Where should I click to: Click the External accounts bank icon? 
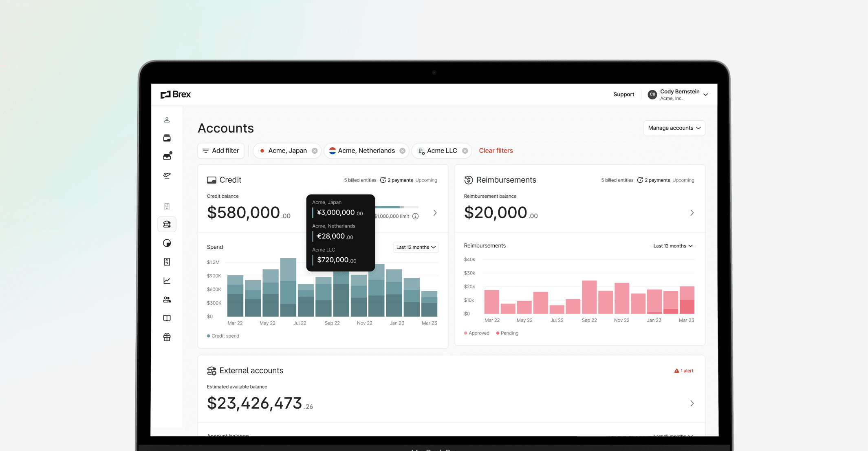click(x=211, y=371)
